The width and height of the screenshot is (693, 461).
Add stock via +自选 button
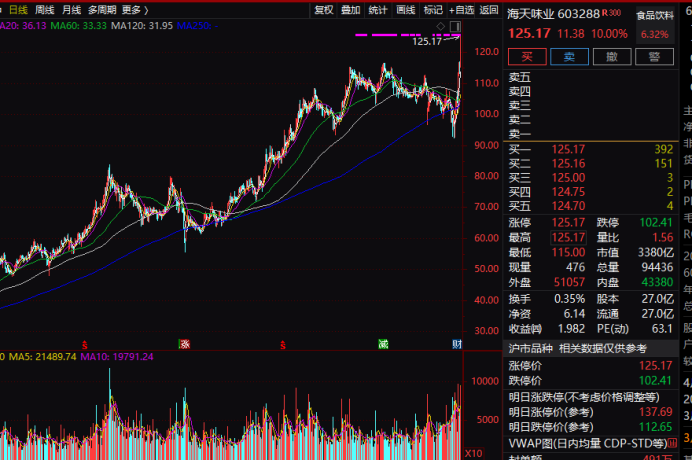click(461, 10)
